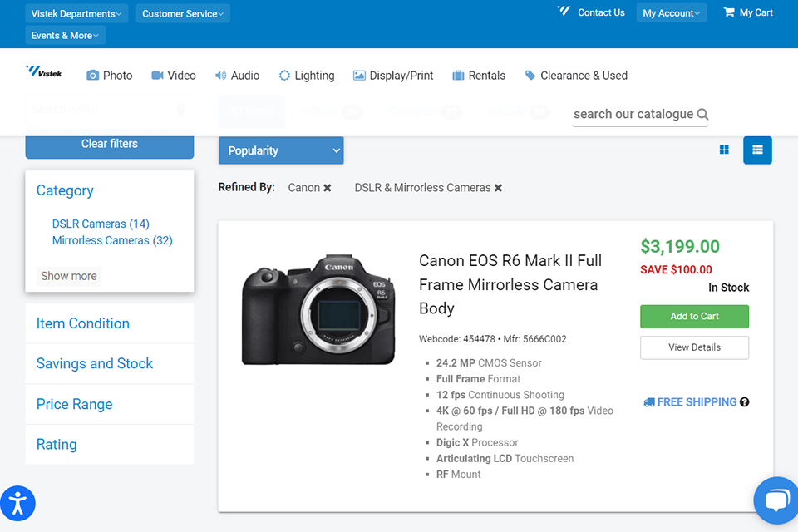Switch to list view layout

tap(757, 150)
